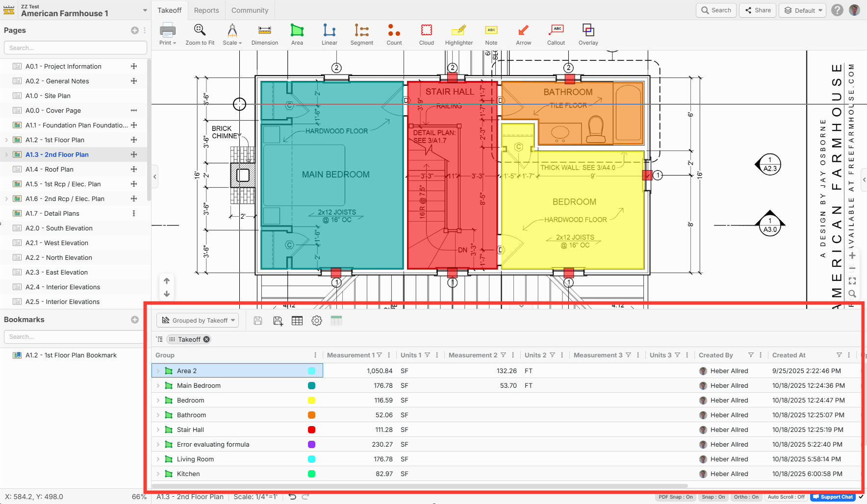This screenshot has height=504, width=867.
Task: Select the Area takeoff tool
Action: (x=297, y=34)
